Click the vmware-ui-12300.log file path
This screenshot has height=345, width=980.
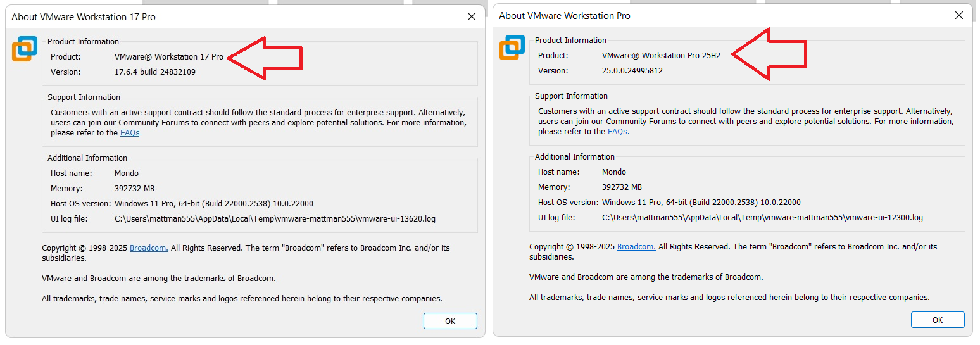point(762,218)
